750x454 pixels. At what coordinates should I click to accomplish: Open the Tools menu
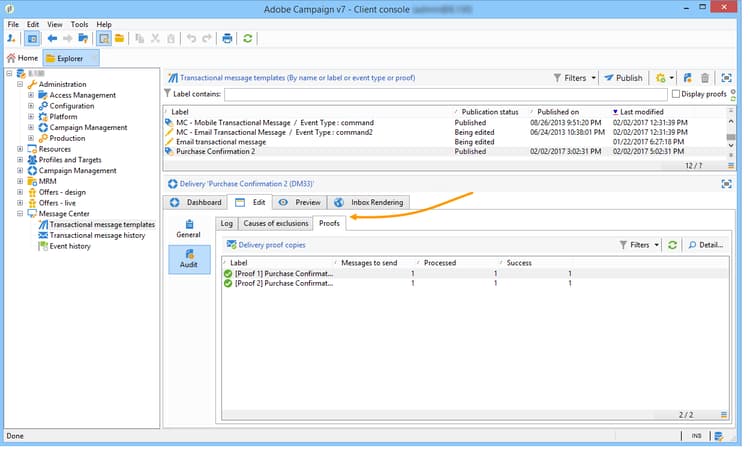pos(79,24)
